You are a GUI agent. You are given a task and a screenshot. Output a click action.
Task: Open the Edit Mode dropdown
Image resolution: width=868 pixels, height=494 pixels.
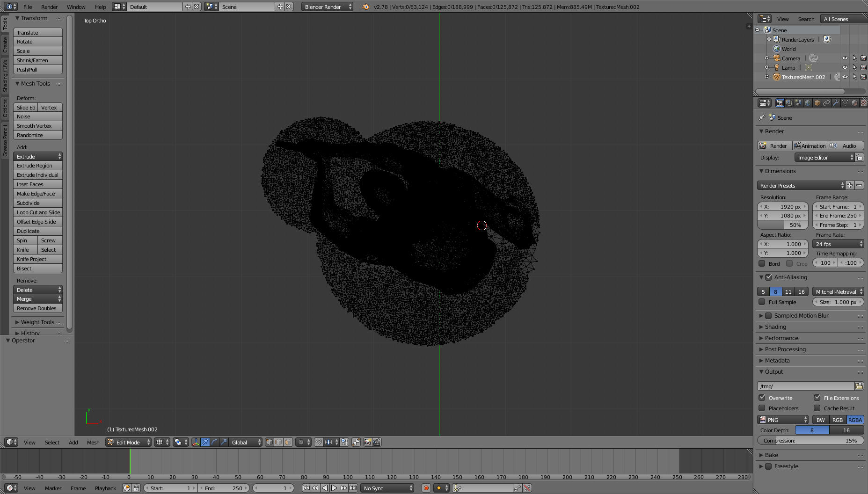tap(128, 442)
